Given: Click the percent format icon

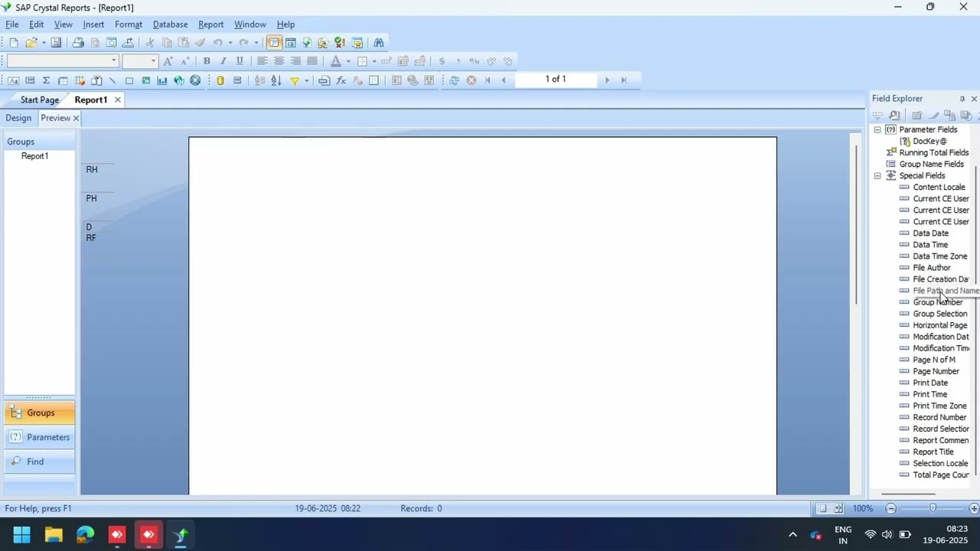Looking at the screenshot, I should (x=475, y=61).
